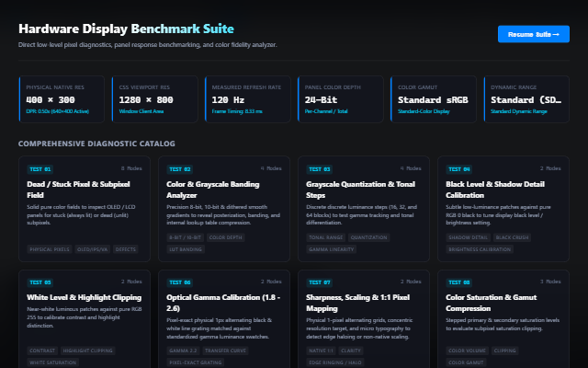Click the TEST 03 badge

click(320, 169)
